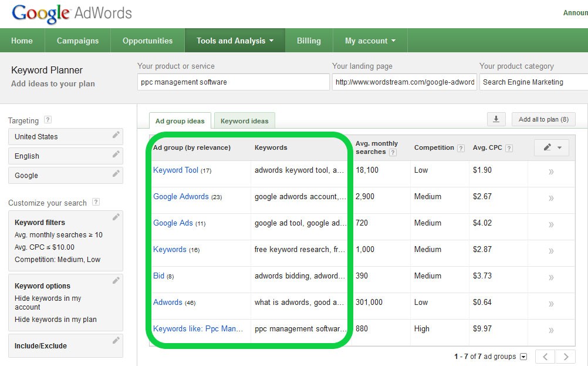Viewport: 588px width, 366px height.
Task: Add Bid group to plan arrows
Action: pos(551,278)
